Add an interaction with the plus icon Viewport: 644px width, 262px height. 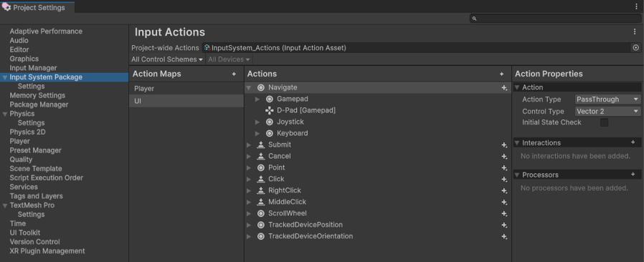pos(633,142)
